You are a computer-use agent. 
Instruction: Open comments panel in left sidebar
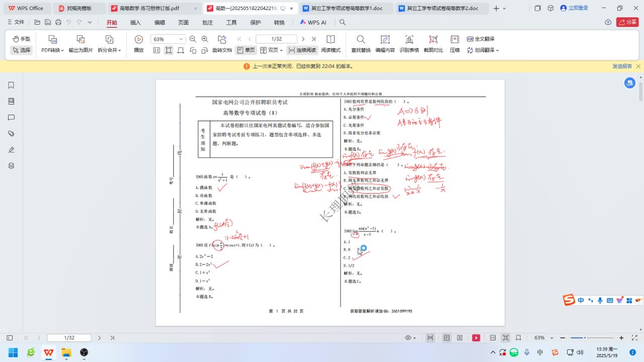point(11,118)
